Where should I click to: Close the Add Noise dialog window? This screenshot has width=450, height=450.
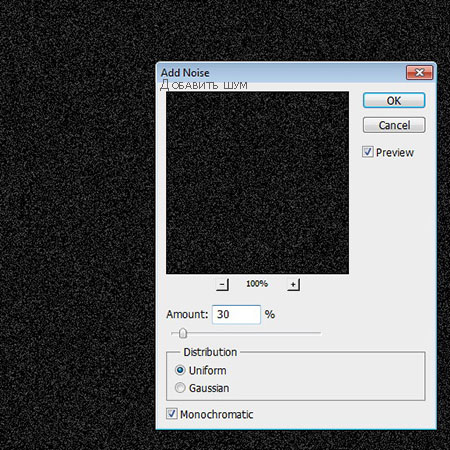(x=419, y=72)
